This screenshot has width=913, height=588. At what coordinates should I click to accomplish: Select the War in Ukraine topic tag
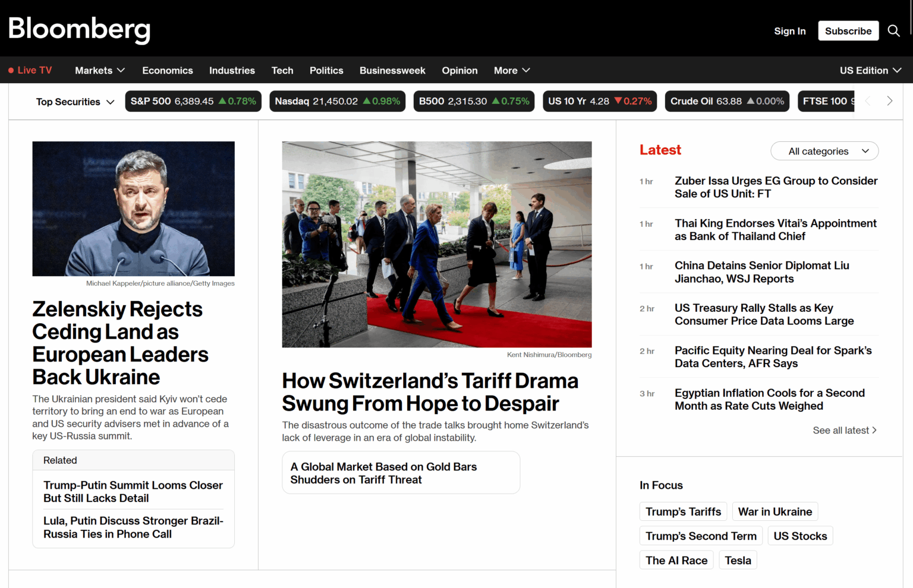(775, 512)
